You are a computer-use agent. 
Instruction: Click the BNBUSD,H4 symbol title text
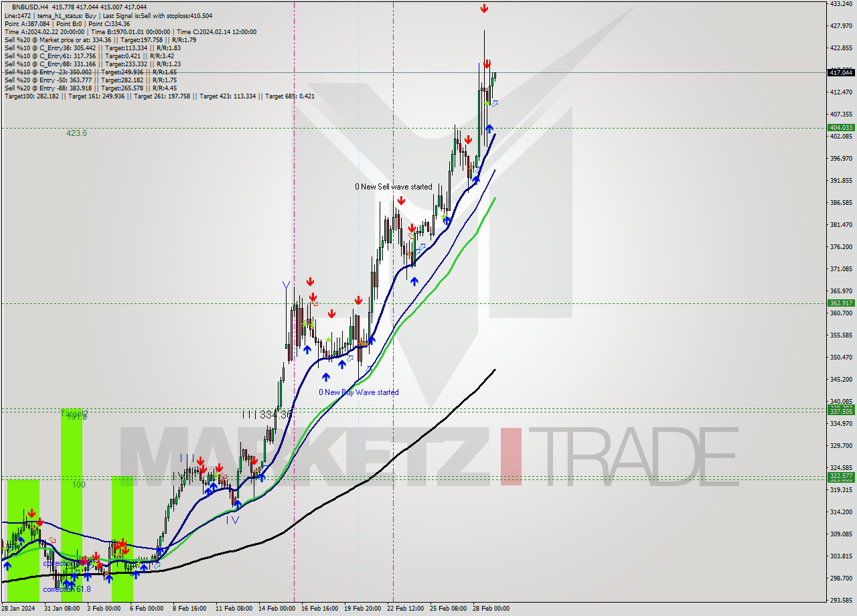coord(30,7)
